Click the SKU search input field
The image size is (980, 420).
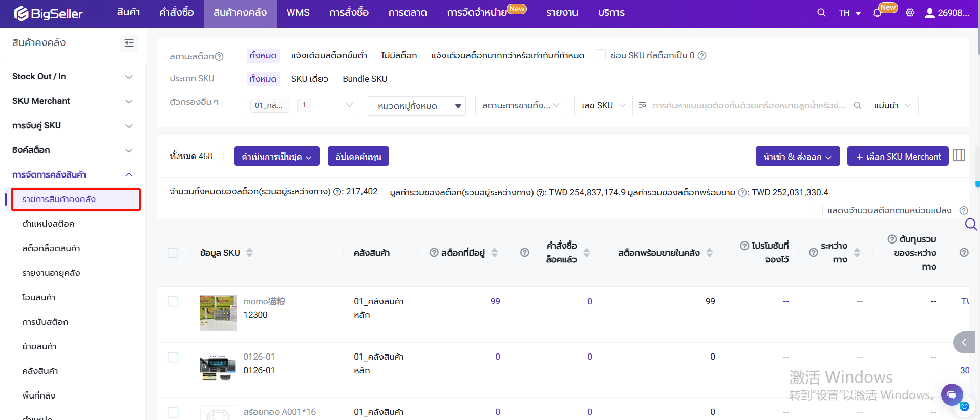pyautogui.click(x=748, y=105)
